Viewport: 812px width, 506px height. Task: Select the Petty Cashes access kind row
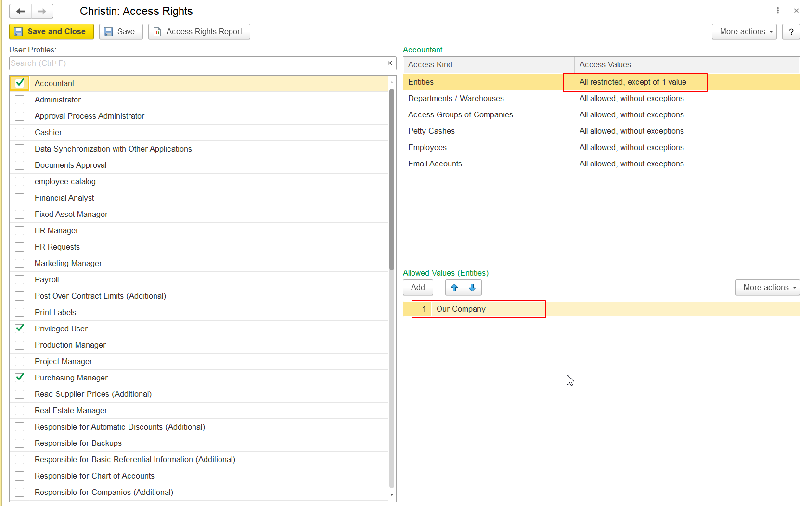pyautogui.click(x=431, y=131)
